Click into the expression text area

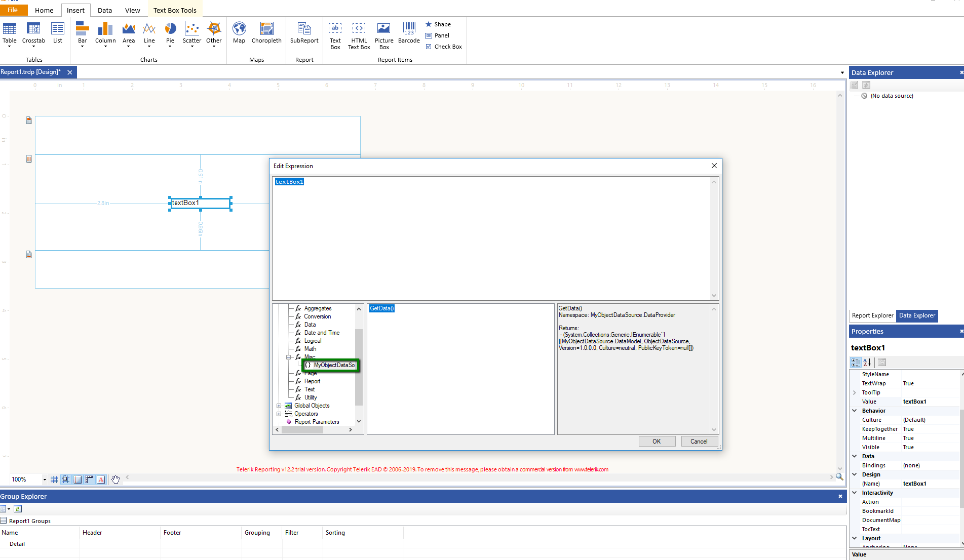(491, 238)
